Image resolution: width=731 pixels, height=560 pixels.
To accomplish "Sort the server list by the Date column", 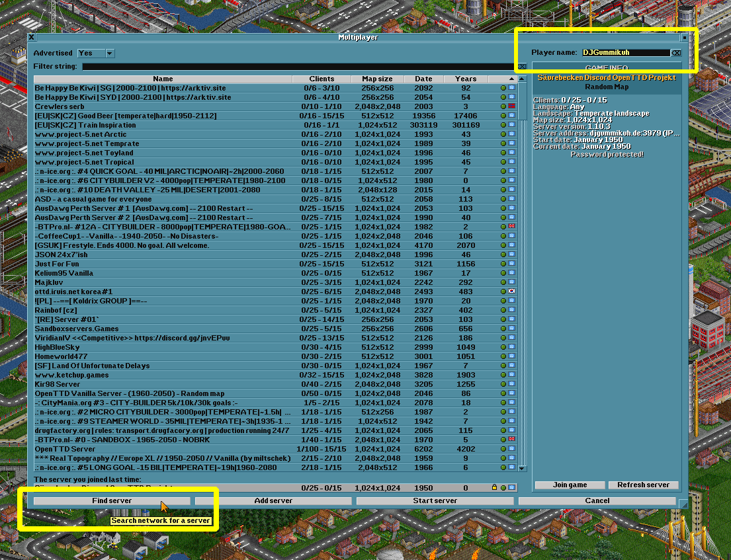I will (423, 79).
